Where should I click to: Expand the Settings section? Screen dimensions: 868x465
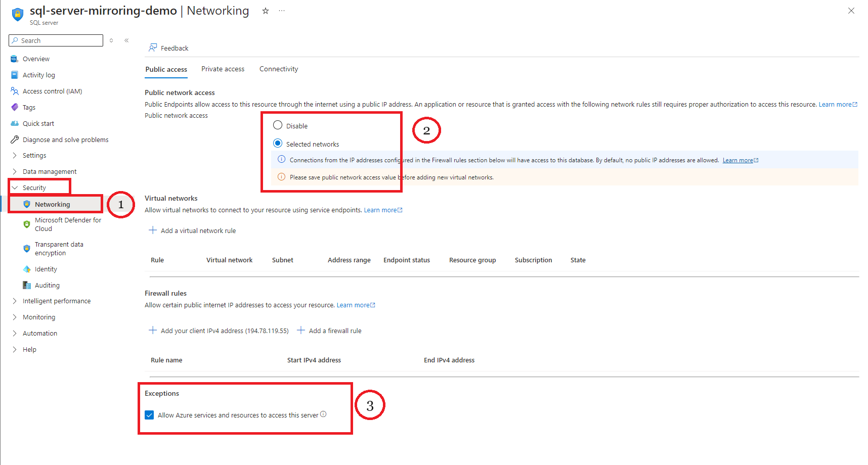15,156
